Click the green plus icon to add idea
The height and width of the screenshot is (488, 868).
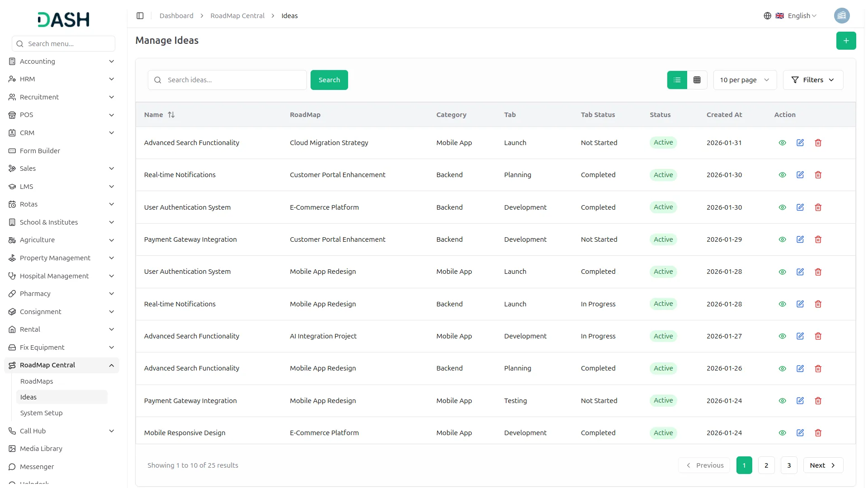846,40
